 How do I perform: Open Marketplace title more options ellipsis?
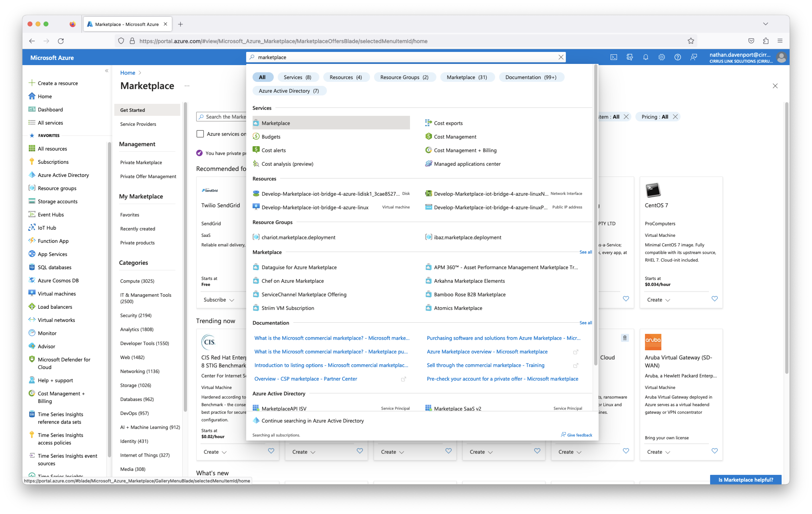(187, 86)
